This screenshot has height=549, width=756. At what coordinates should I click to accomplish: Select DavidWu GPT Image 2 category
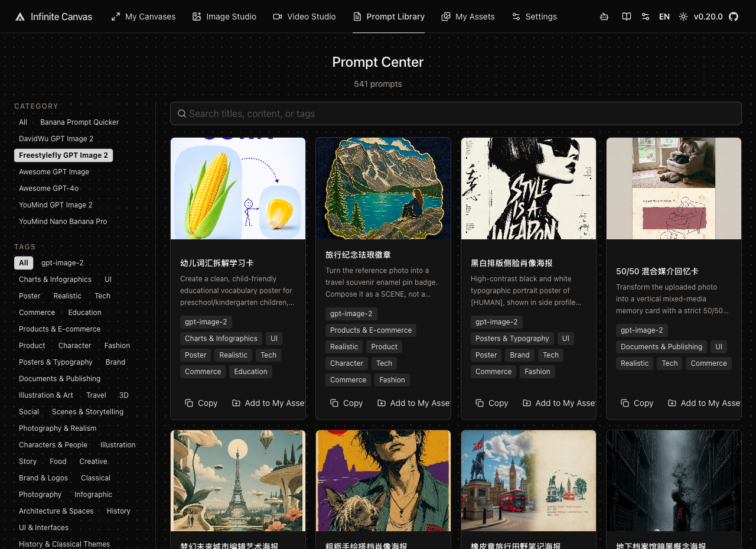pos(56,139)
